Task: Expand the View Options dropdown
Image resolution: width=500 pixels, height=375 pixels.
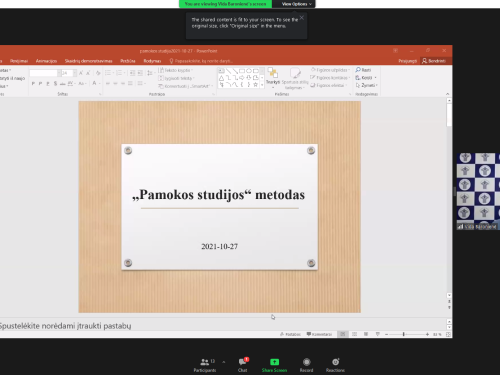Action: pyautogui.click(x=296, y=4)
